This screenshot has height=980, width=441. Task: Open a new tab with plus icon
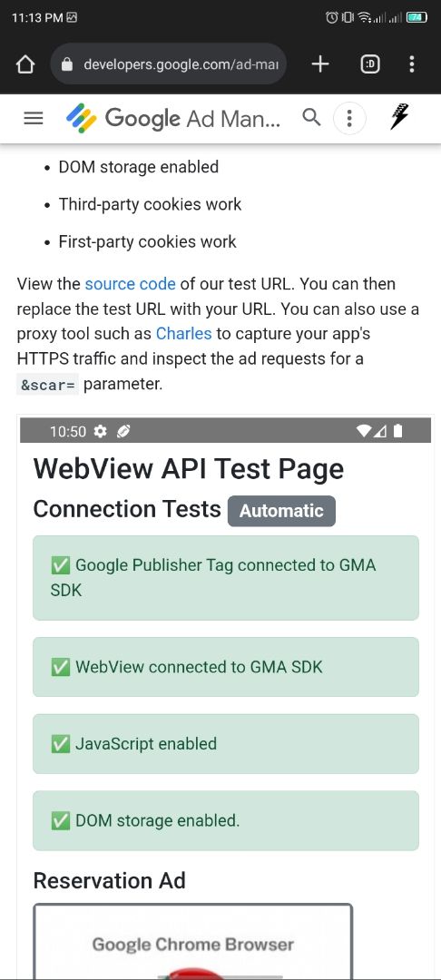point(319,64)
